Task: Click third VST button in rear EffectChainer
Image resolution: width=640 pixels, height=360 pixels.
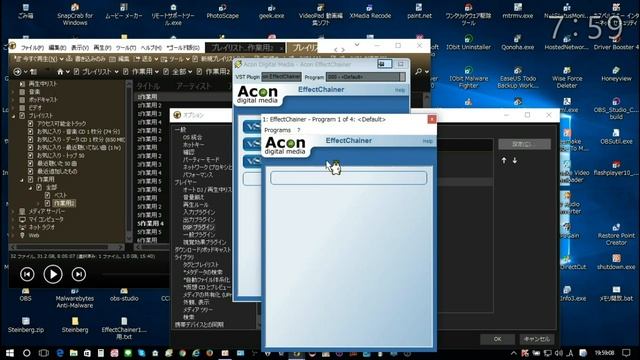Action: [x=252, y=161]
